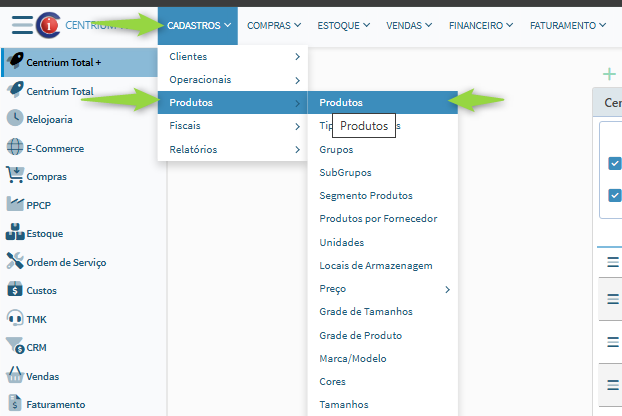Select Grupos from the Produtos submenu

tap(336, 149)
